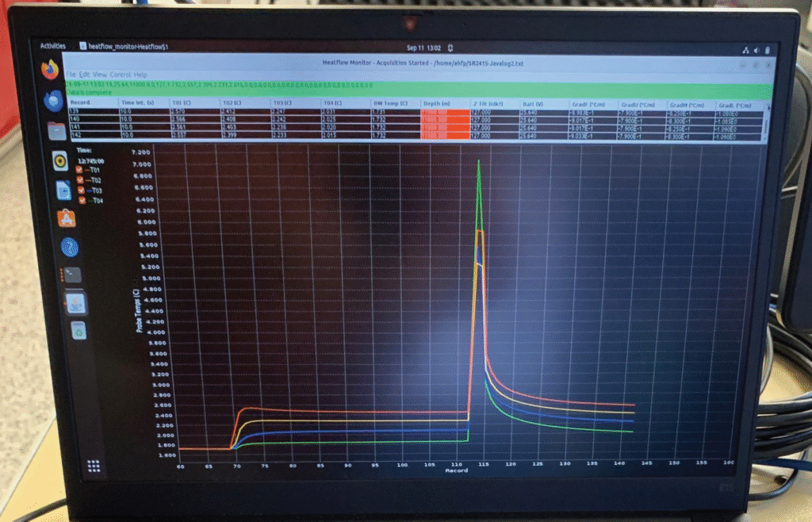812x522 pixels.
Task: Hide the T03 probe trace
Action: coord(79,190)
